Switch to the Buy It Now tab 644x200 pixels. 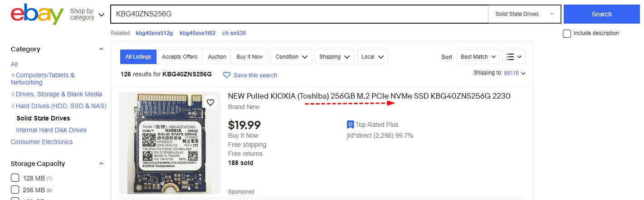coord(249,57)
